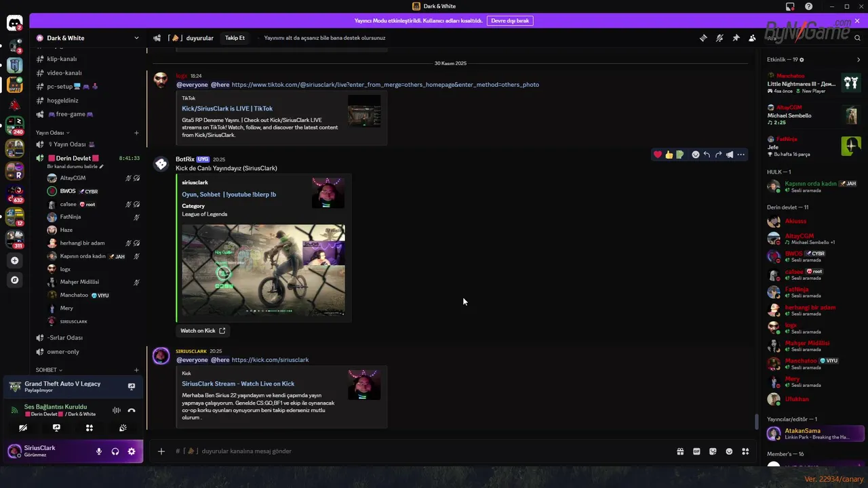Open the sticker picker

[713, 451]
